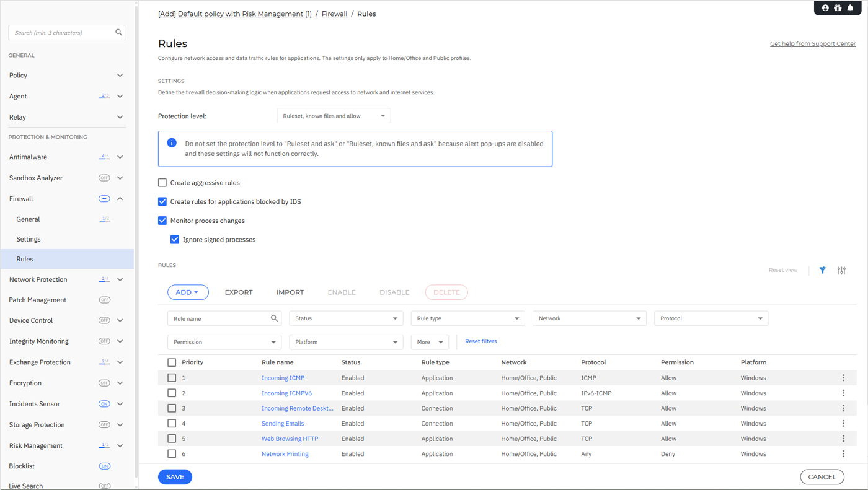Open the notifications bell icon
Image resolution: width=868 pixels, height=490 pixels.
(x=850, y=8)
